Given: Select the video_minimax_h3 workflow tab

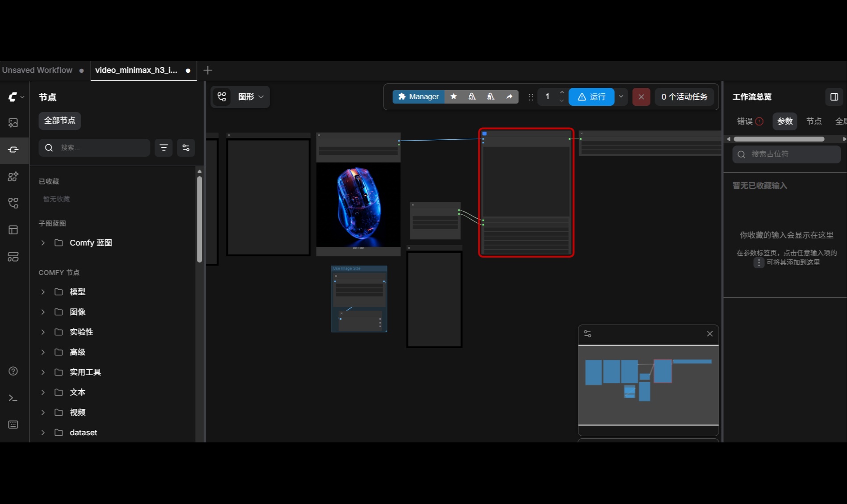Looking at the screenshot, I should coord(143,71).
